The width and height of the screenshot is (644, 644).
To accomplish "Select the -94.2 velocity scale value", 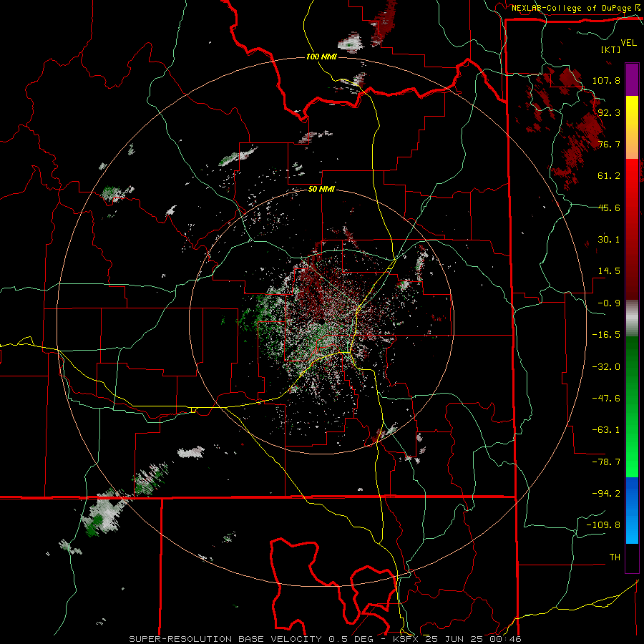I will [606, 494].
